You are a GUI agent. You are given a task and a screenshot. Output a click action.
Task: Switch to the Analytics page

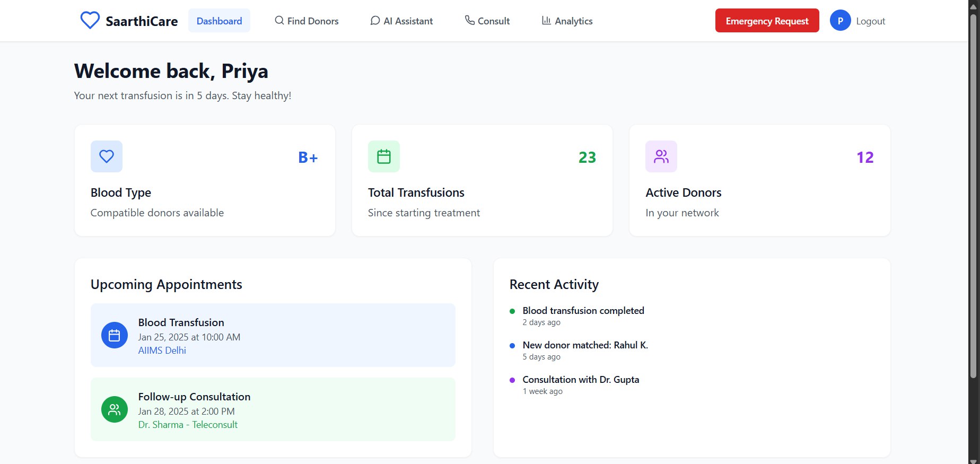click(567, 21)
